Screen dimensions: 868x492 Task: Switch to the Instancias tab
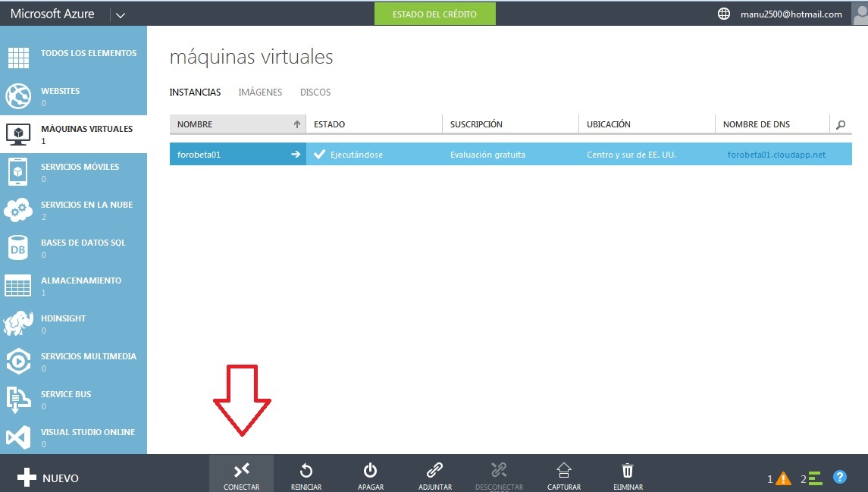tap(195, 92)
